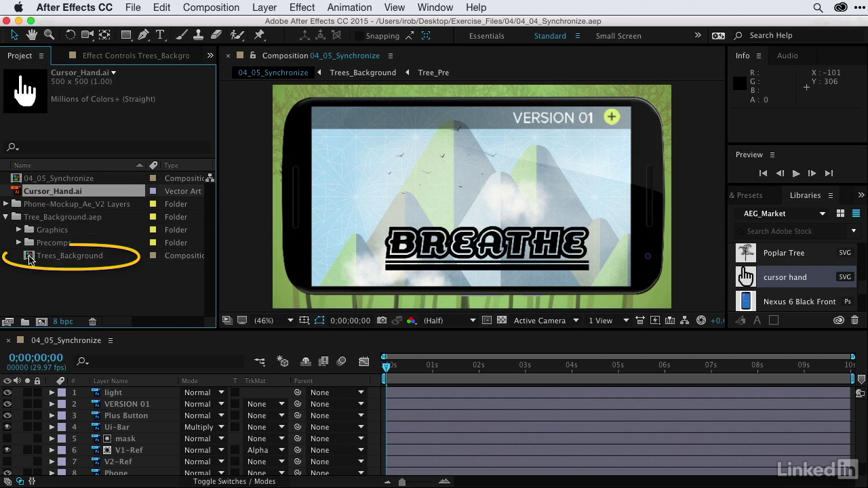This screenshot has height=488, width=868.
Task: Select the Pen tool
Action: tap(143, 35)
